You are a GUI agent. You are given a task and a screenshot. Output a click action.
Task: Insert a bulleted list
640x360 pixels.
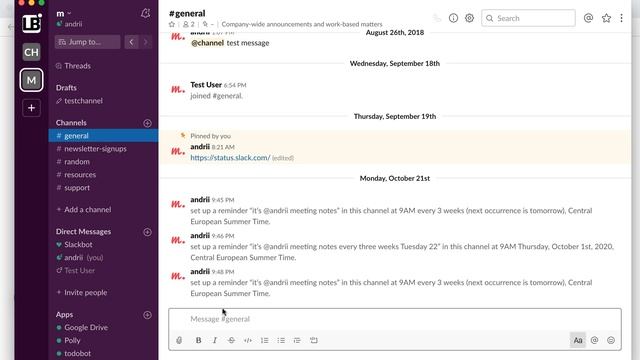(x=281, y=340)
